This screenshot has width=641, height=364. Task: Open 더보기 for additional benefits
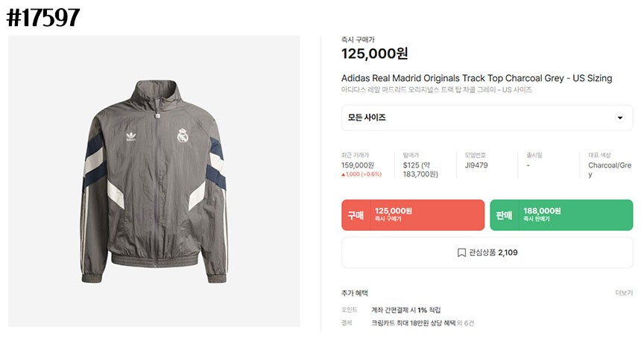pos(624,293)
